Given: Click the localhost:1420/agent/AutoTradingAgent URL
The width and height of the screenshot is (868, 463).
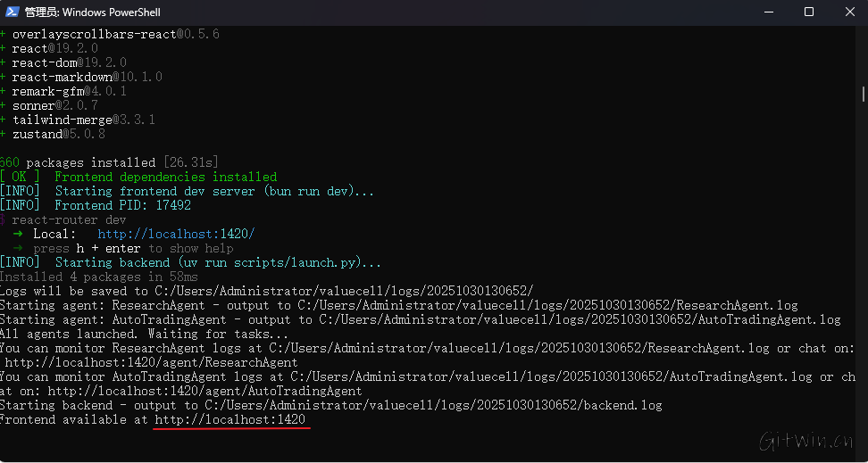Looking at the screenshot, I should coord(204,391).
